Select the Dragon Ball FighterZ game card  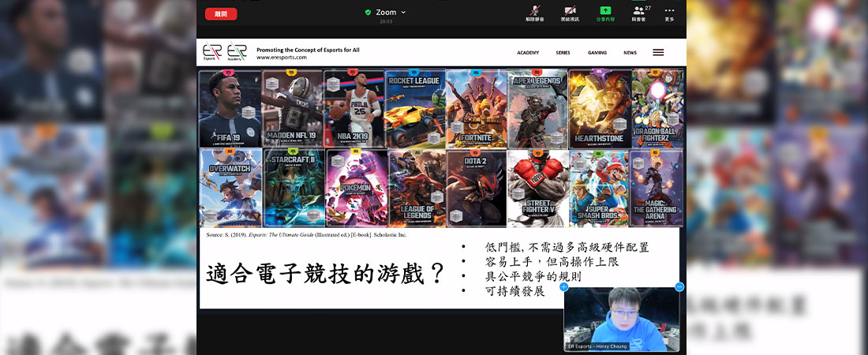point(657,109)
